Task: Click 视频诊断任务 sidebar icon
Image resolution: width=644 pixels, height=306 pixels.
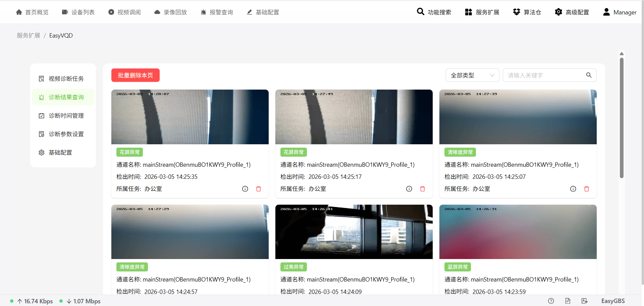Action: click(42, 79)
